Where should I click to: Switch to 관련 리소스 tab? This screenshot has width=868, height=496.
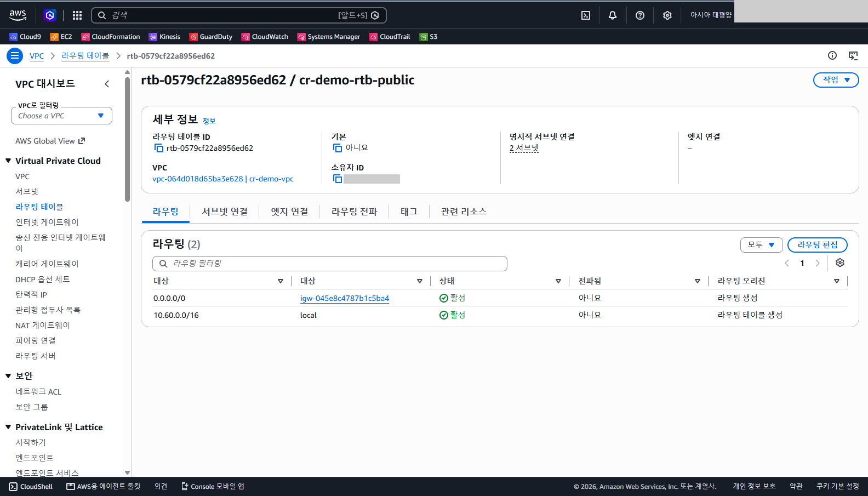pos(464,212)
